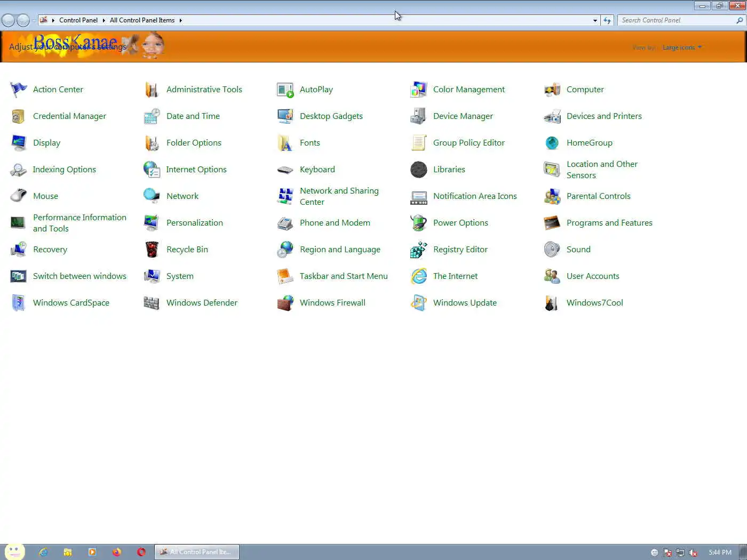The height and width of the screenshot is (560, 747).
Task: Click the AutoPlay icon
Action: coord(285,90)
